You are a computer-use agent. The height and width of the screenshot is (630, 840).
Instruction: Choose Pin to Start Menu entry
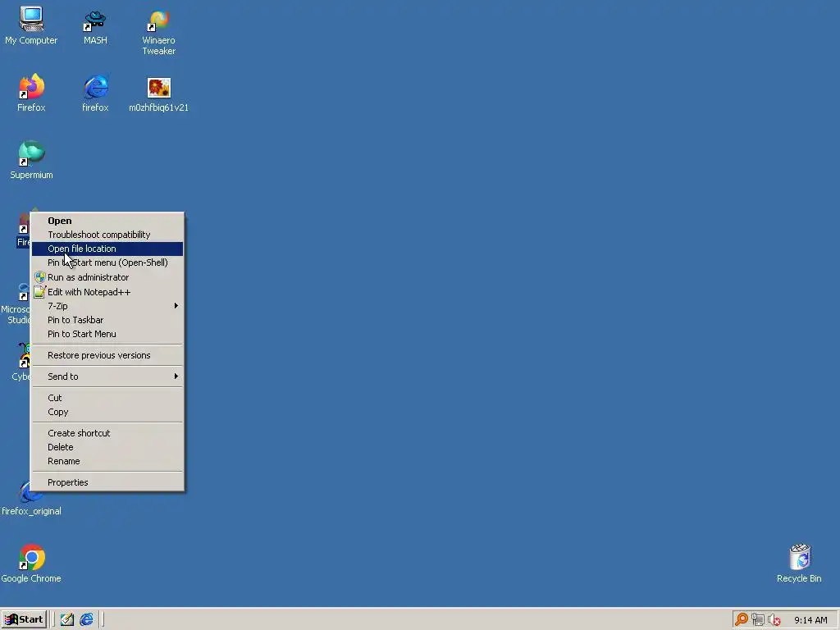107,334
